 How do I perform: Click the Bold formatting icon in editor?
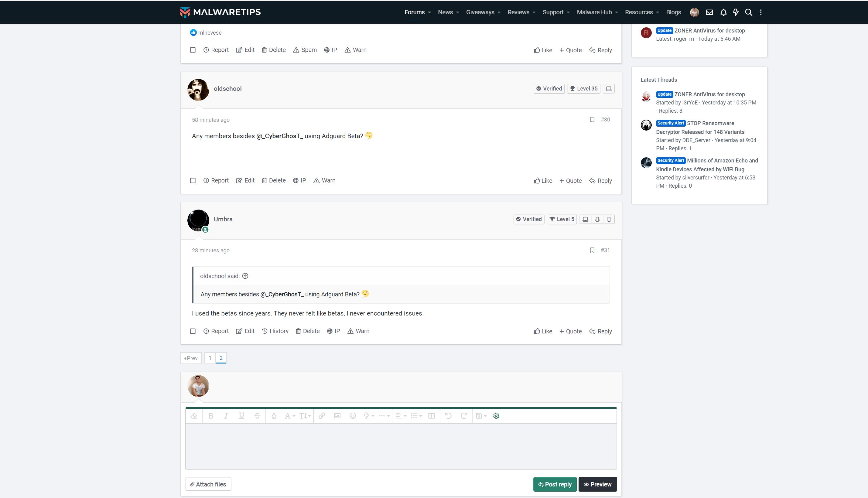click(211, 416)
